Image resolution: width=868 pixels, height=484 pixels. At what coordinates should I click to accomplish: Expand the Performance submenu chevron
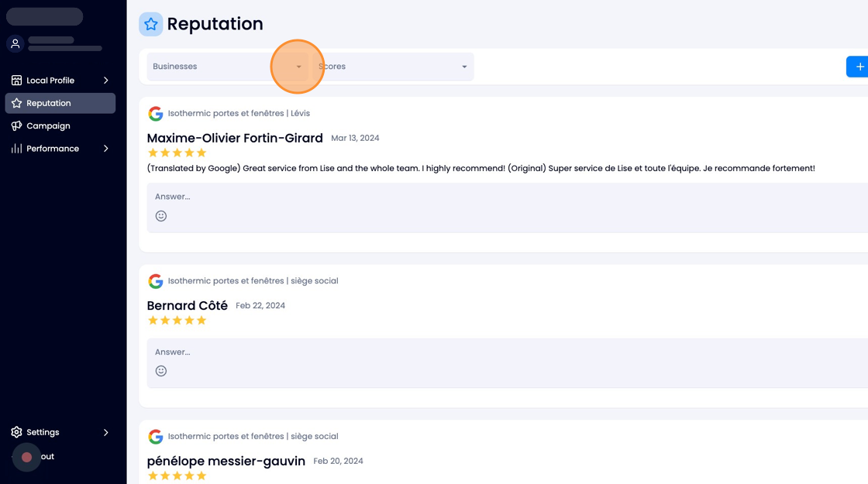point(105,148)
